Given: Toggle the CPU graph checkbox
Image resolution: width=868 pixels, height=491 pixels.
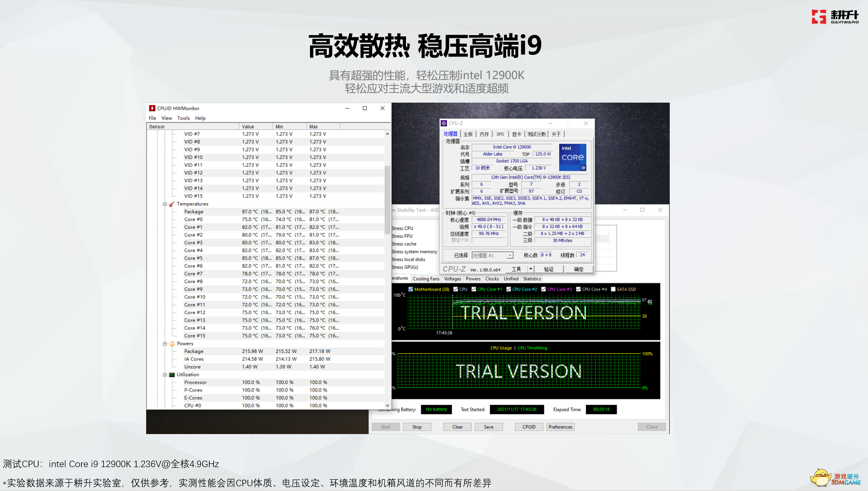Looking at the screenshot, I should [x=455, y=289].
